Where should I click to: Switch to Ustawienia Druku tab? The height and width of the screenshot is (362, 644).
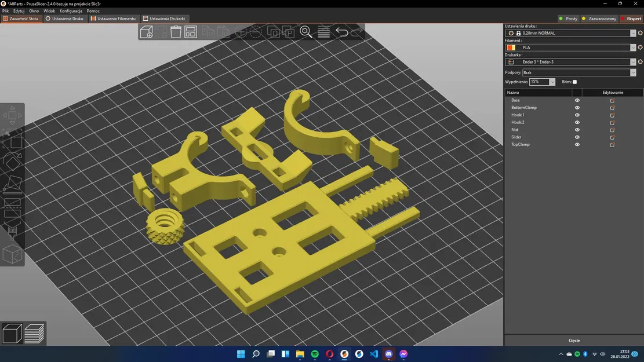tap(64, 19)
